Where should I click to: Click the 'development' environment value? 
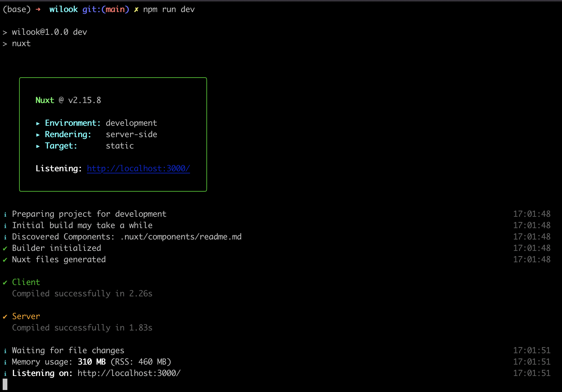click(131, 123)
